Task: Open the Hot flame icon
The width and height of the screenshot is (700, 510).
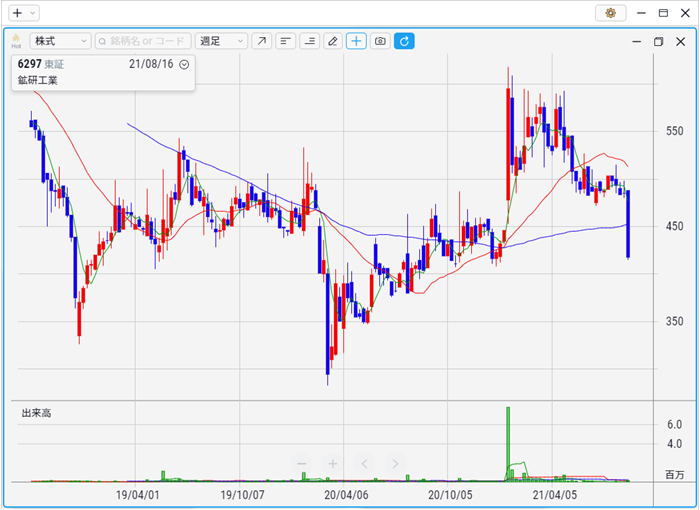Action: click(16, 41)
